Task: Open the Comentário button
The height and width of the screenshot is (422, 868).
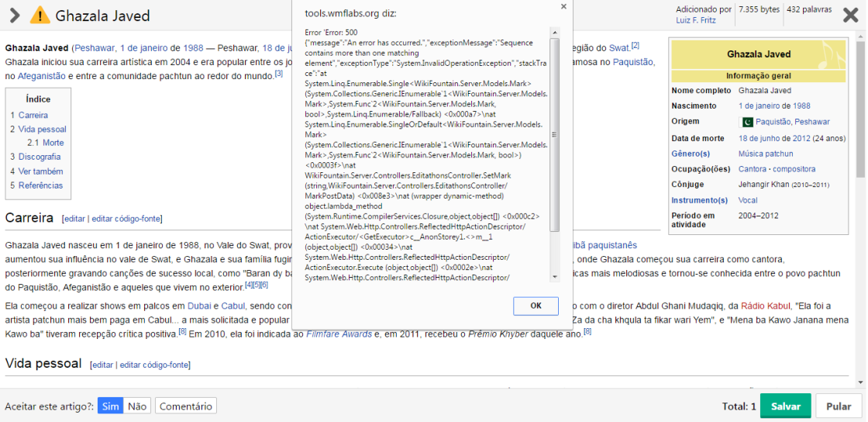Action: [186, 406]
